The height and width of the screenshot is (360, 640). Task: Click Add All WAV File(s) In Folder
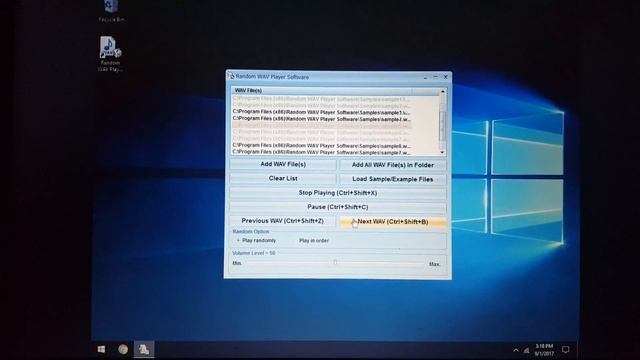[393, 165]
